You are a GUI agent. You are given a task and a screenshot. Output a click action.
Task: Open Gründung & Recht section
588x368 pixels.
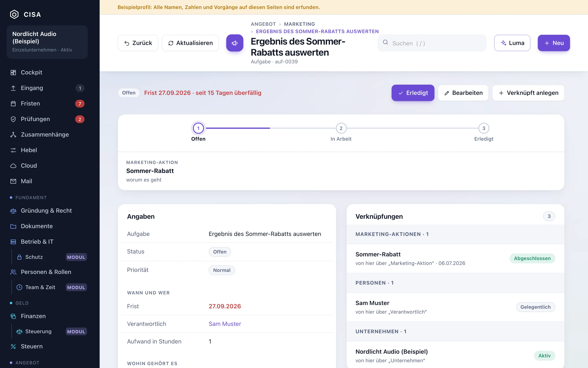point(47,211)
